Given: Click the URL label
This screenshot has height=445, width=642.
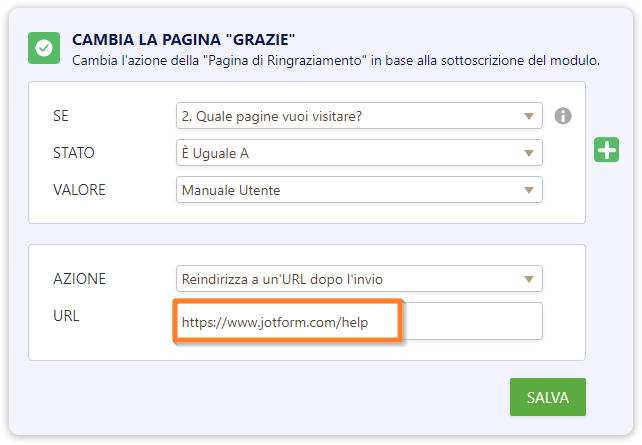Looking at the screenshot, I should (66, 316).
